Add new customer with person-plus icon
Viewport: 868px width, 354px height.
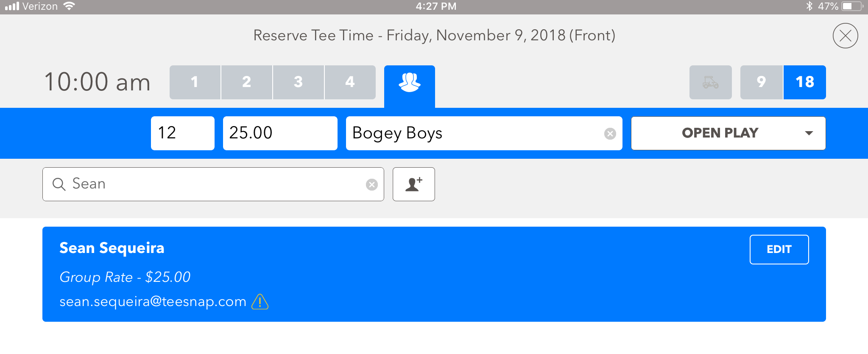tap(413, 184)
